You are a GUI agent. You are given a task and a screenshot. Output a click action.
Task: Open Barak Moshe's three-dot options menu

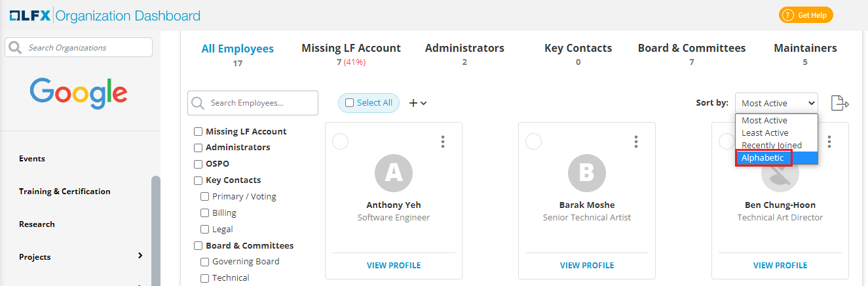coord(636,142)
